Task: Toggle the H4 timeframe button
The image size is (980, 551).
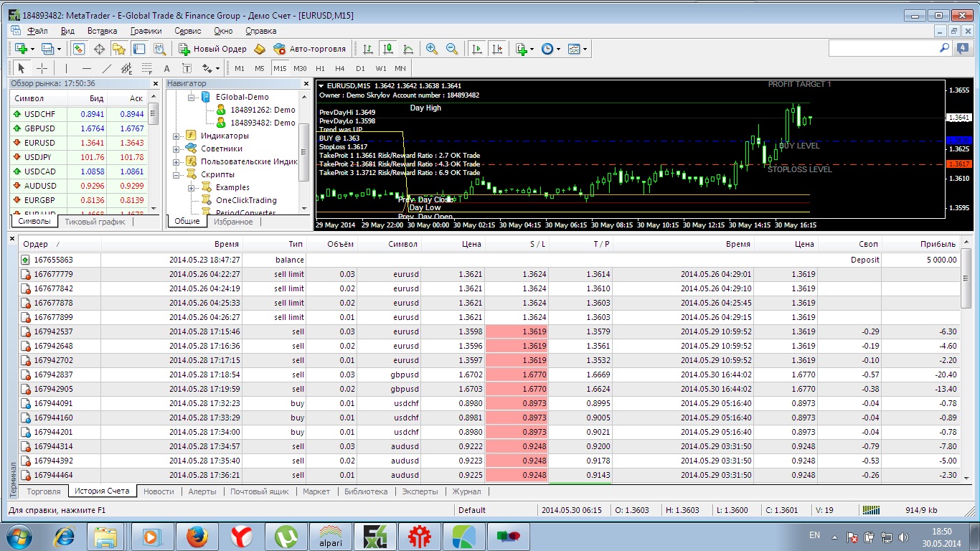Action: [x=340, y=68]
